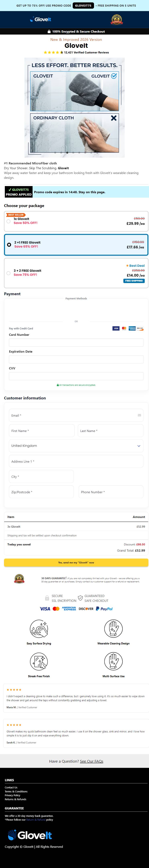Click the Multi-Surface Use icon
Image resolution: width=149 pixels, height=868 pixels.
114,661
